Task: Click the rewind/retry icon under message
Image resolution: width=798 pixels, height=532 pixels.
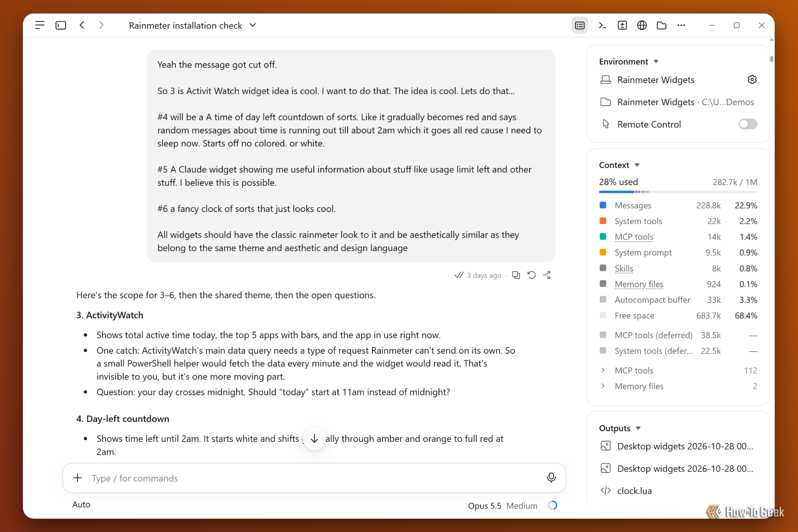Action: pyautogui.click(x=532, y=275)
